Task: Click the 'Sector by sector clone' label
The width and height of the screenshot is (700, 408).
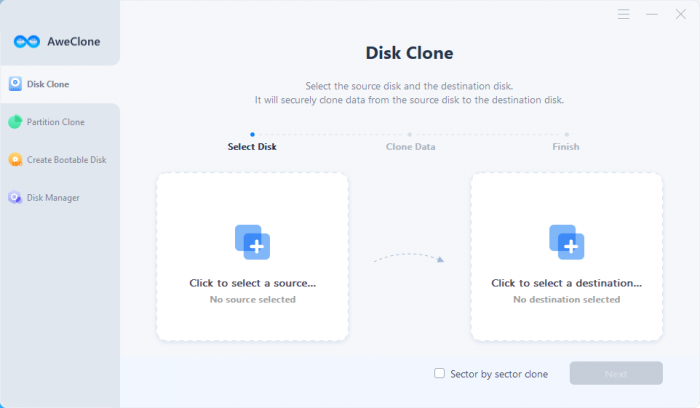Action: pyautogui.click(x=499, y=374)
